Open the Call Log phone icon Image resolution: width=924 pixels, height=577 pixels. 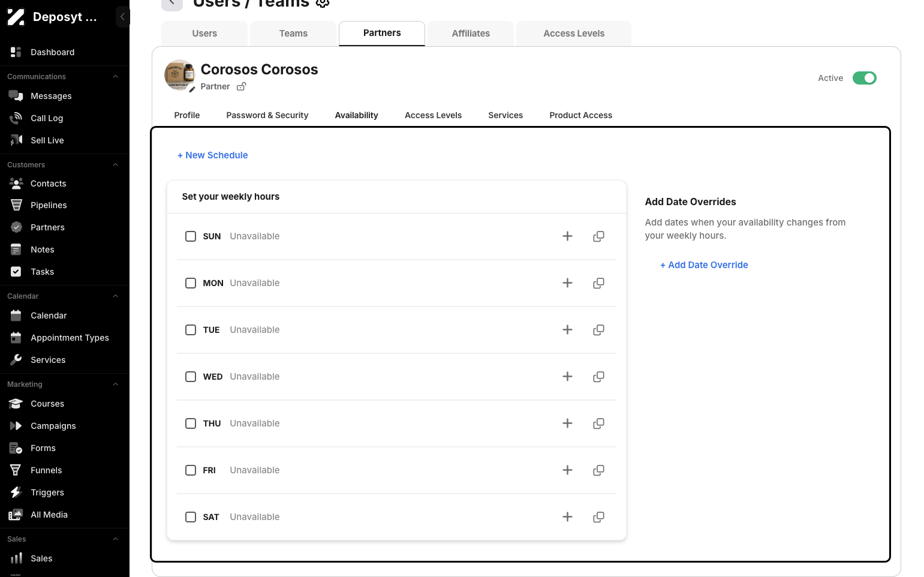(16, 118)
